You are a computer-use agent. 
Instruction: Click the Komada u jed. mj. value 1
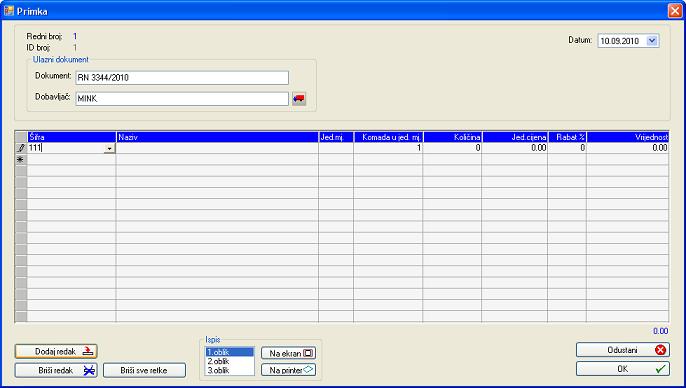pyautogui.click(x=388, y=148)
